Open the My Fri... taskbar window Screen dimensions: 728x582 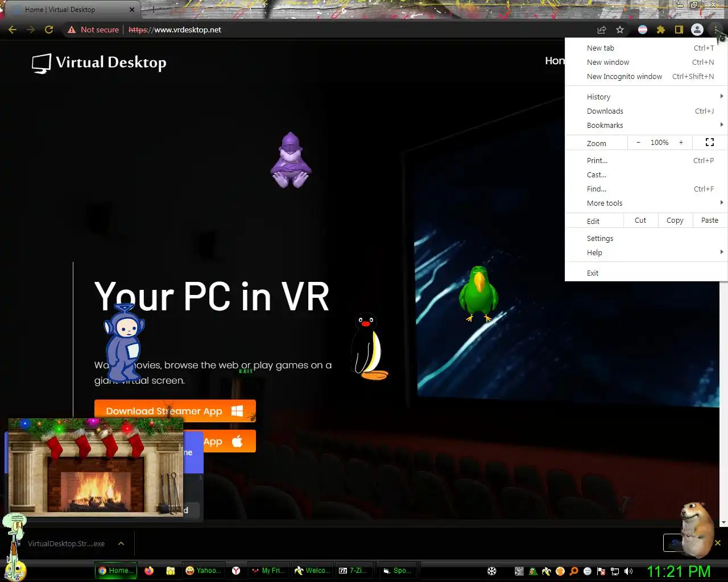268,571
